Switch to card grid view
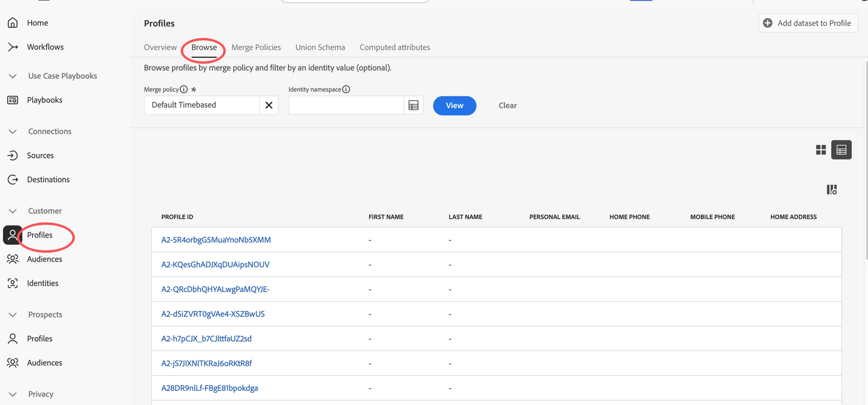The width and height of the screenshot is (868, 405). pyautogui.click(x=821, y=150)
